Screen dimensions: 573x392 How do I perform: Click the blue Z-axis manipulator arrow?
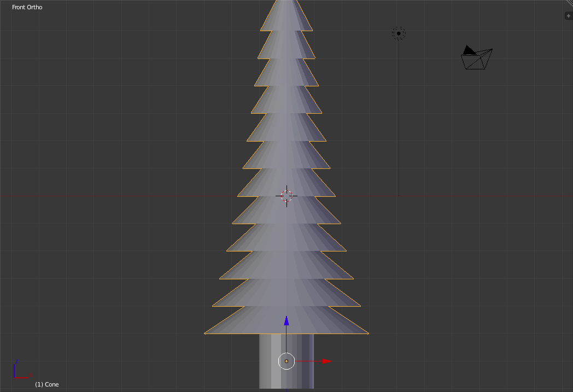(286, 321)
